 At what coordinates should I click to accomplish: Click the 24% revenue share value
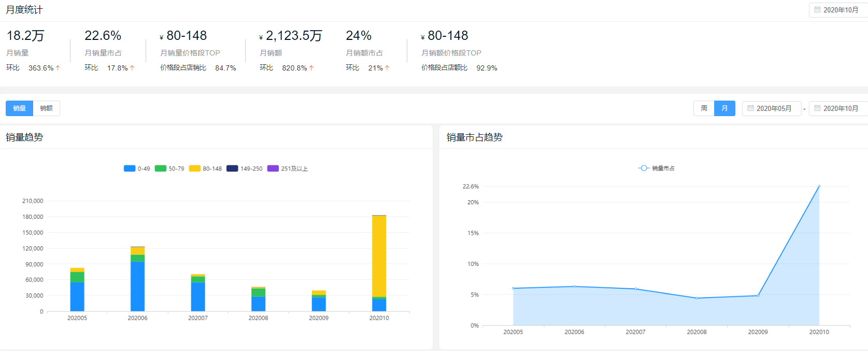click(359, 36)
